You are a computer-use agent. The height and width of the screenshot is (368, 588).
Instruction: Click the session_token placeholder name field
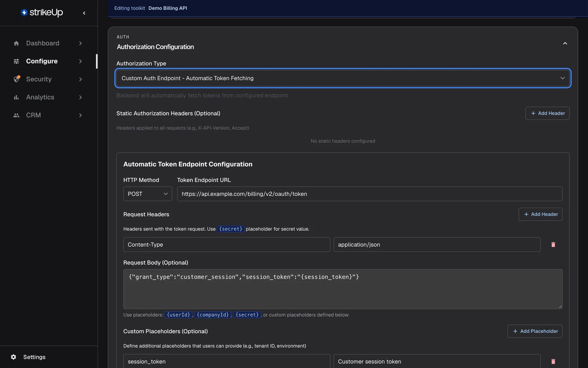[x=227, y=361]
